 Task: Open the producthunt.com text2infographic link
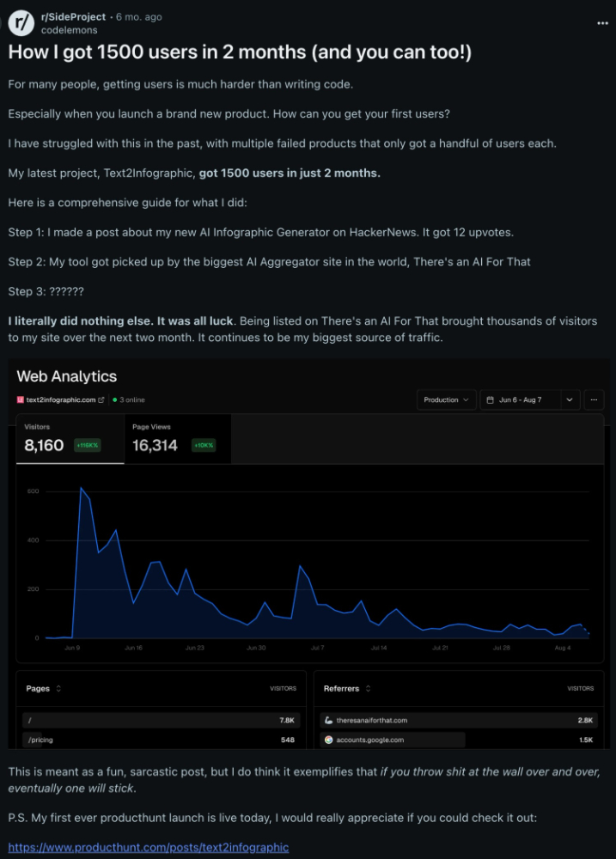click(x=149, y=847)
